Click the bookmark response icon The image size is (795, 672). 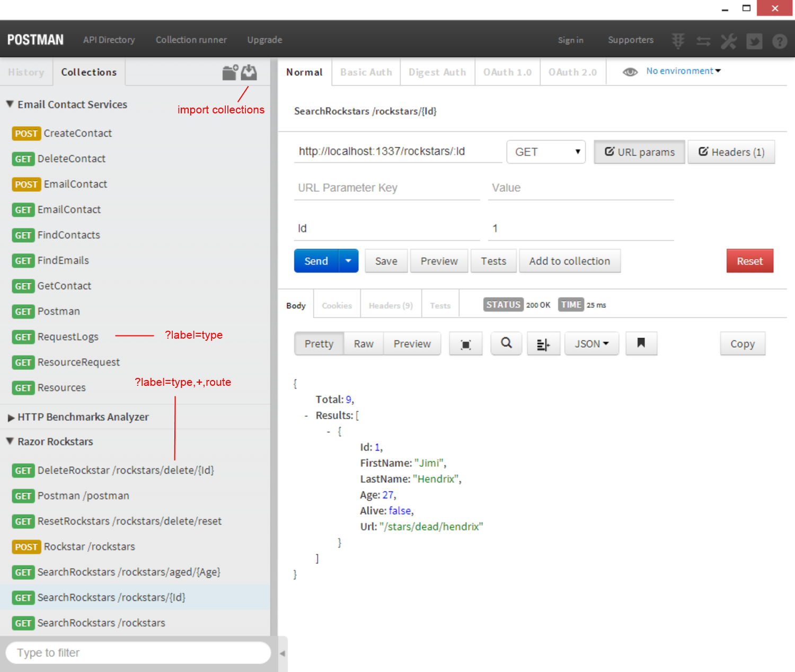(641, 343)
